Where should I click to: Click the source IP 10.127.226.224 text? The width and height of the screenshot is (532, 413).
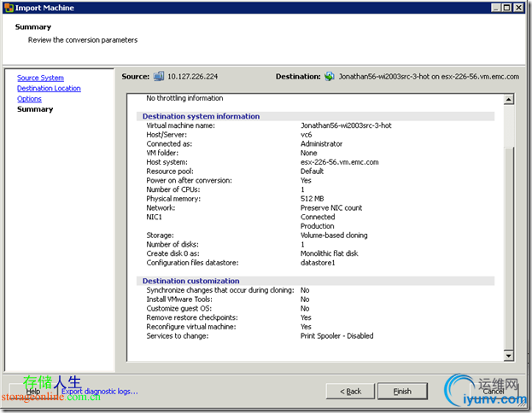point(193,77)
